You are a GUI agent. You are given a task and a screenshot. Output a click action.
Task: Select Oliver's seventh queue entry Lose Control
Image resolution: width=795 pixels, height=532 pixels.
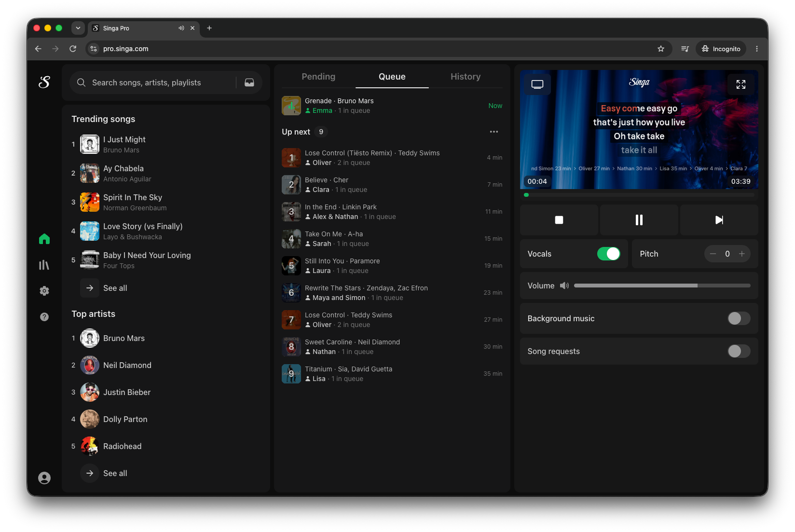pos(392,320)
